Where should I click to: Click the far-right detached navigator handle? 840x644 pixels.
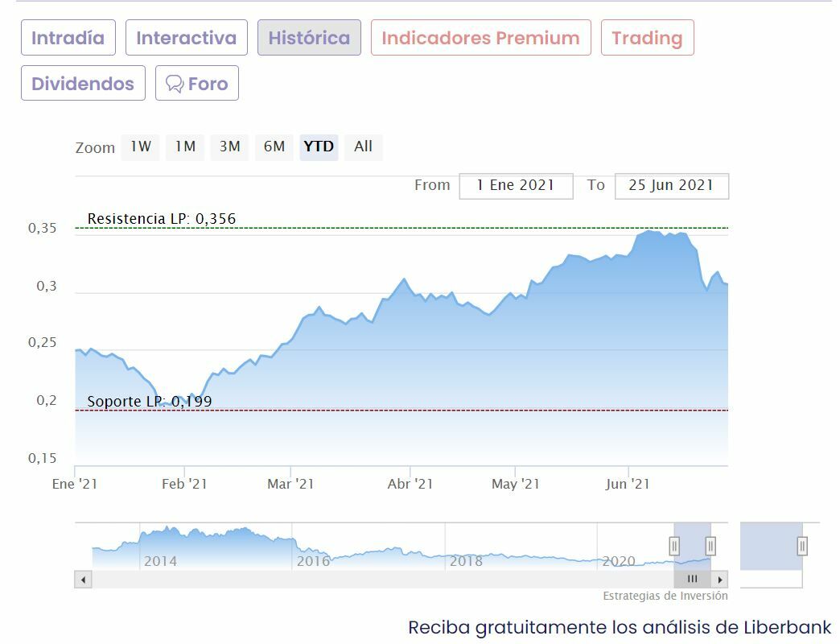[802, 547]
